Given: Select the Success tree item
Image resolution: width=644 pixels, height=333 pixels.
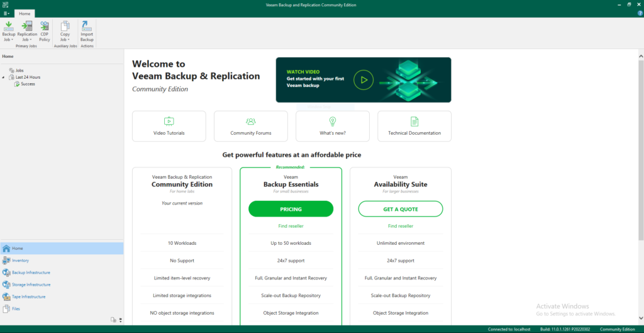Looking at the screenshot, I should pos(25,84).
